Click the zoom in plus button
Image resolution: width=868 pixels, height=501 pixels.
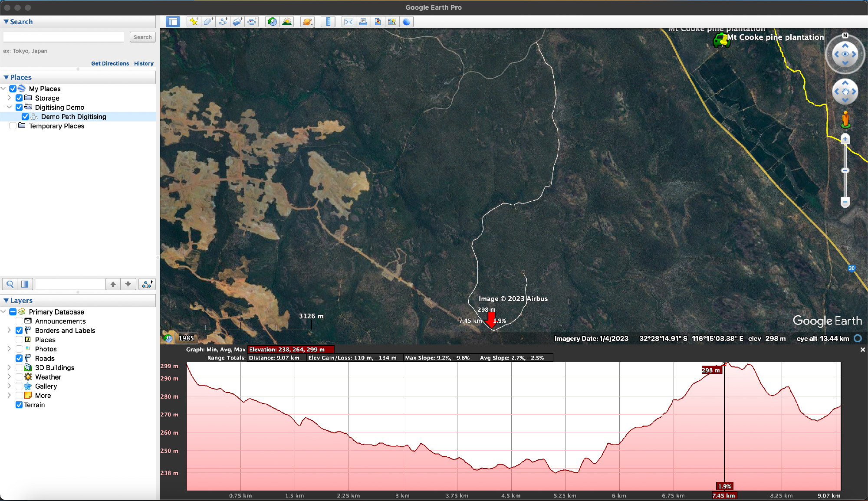point(845,139)
